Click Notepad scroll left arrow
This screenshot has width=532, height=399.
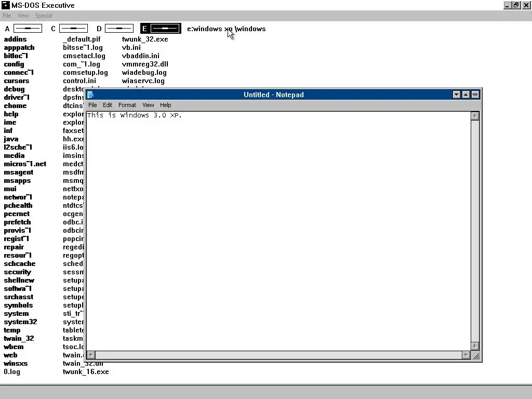tap(91, 355)
